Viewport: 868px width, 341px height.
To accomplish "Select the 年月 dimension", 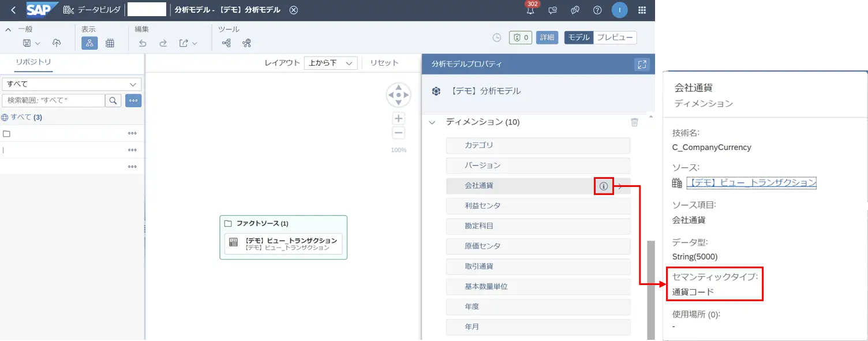I will point(538,327).
